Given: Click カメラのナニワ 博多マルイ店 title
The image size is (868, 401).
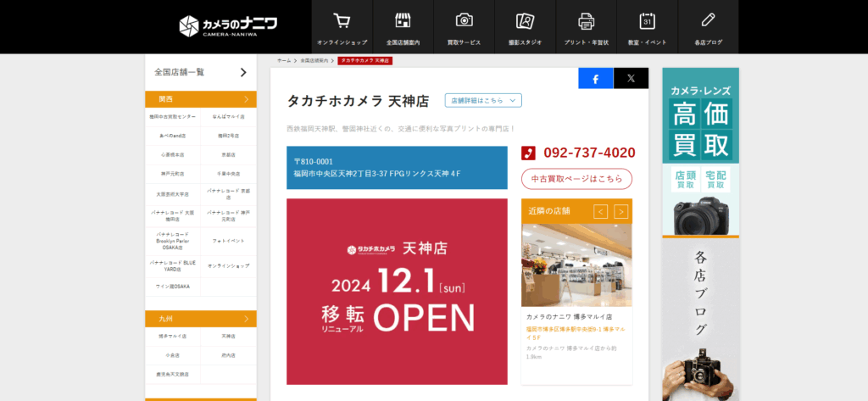Looking at the screenshot, I should point(569,317).
